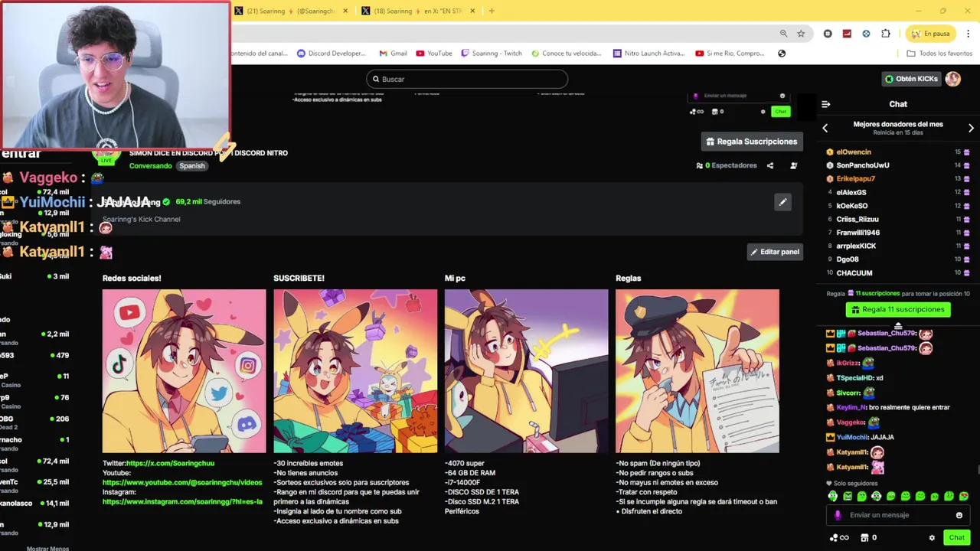
Task: Insert the first quick emote in chat
Action: pos(832,497)
